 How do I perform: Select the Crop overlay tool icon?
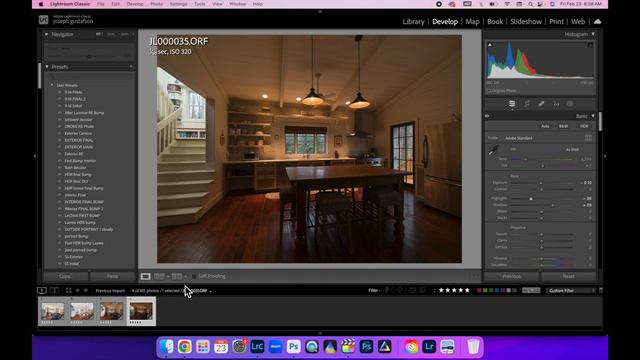pos(527,104)
